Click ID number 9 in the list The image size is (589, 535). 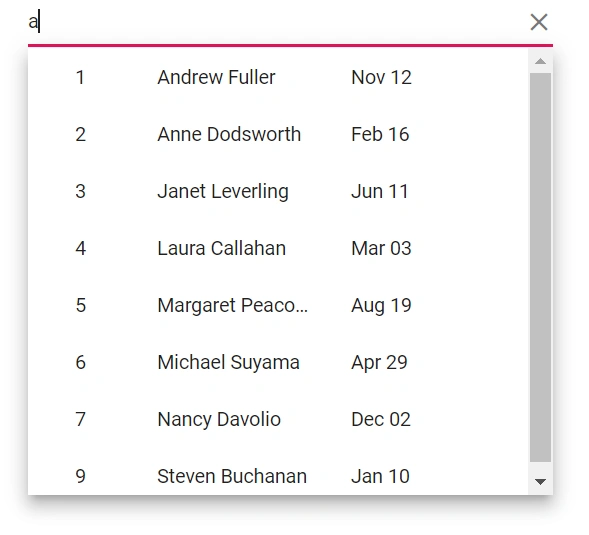pos(81,476)
